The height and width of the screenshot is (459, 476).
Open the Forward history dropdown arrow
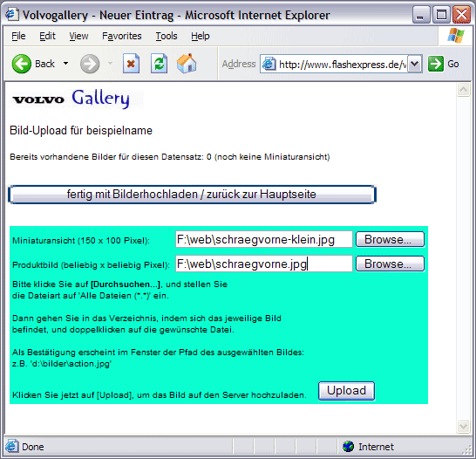pyautogui.click(x=110, y=64)
